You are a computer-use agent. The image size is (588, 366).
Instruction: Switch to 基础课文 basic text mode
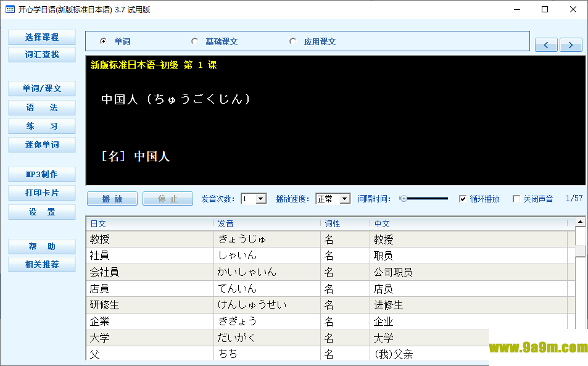194,40
